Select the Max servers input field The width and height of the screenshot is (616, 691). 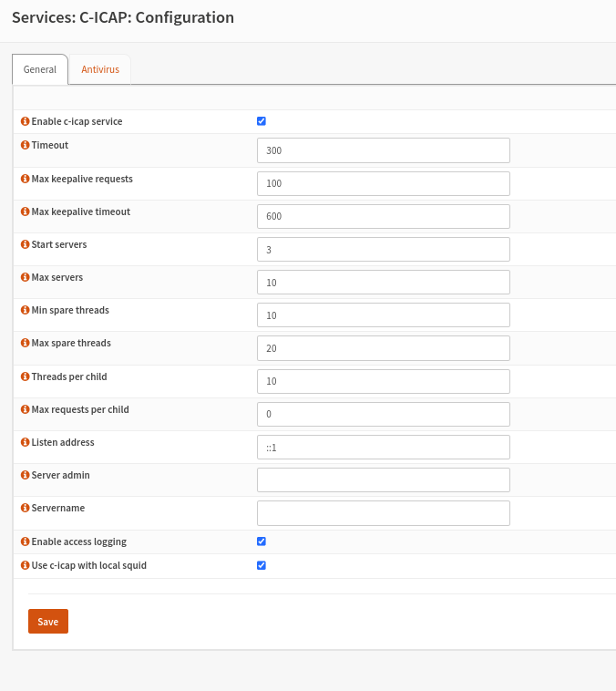point(383,283)
